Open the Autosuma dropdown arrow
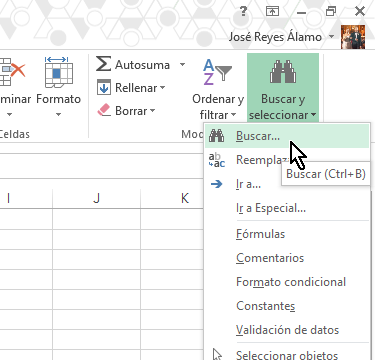 (182, 64)
